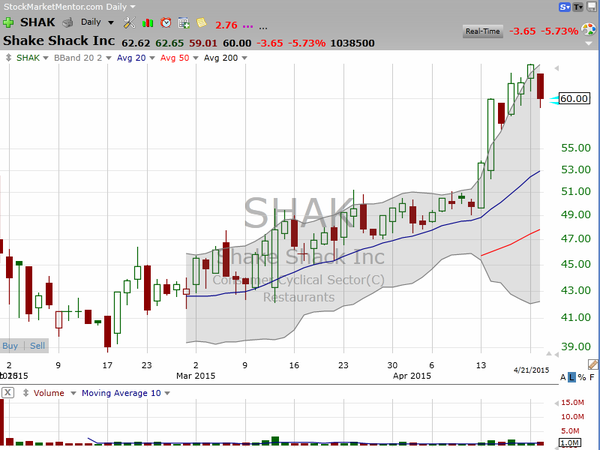Open the Avg 20 indicator dropdown
Viewport: 600px width, 450px height.
[x=152, y=58]
